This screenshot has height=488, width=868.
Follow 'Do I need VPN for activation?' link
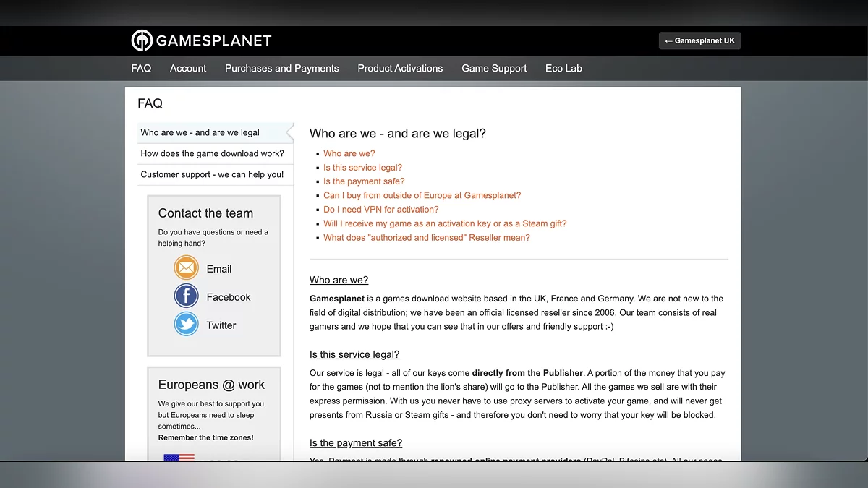tap(380, 210)
